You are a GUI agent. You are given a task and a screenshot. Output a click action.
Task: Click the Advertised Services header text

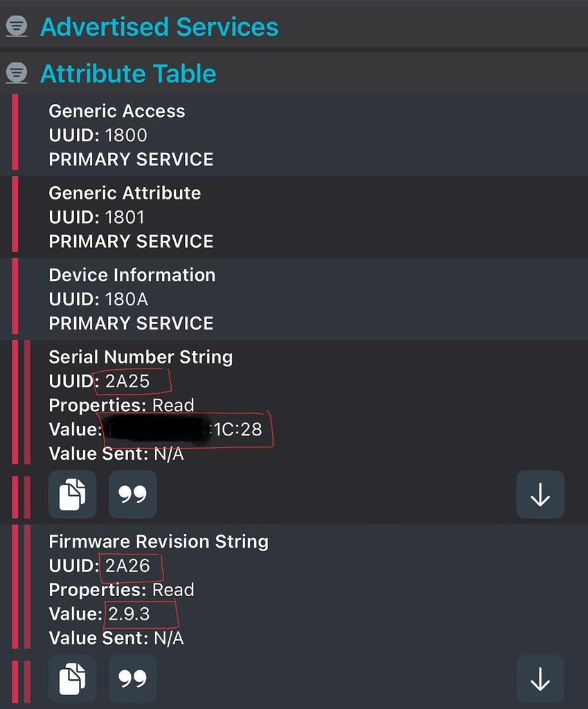[159, 26]
